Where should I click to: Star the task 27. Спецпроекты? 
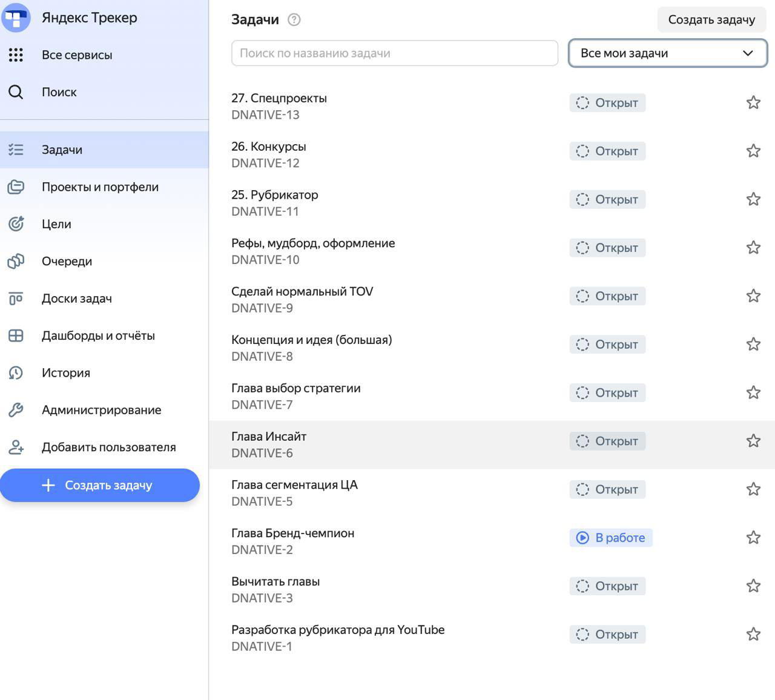(x=753, y=102)
